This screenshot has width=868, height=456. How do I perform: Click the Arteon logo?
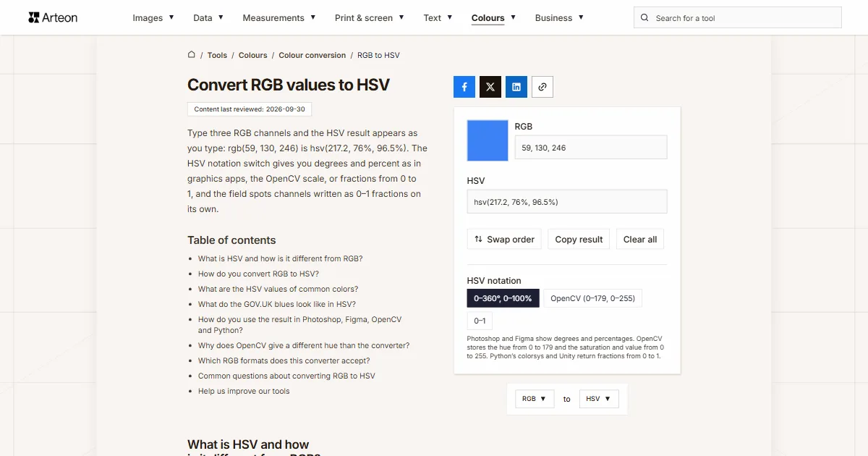(53, 17)
